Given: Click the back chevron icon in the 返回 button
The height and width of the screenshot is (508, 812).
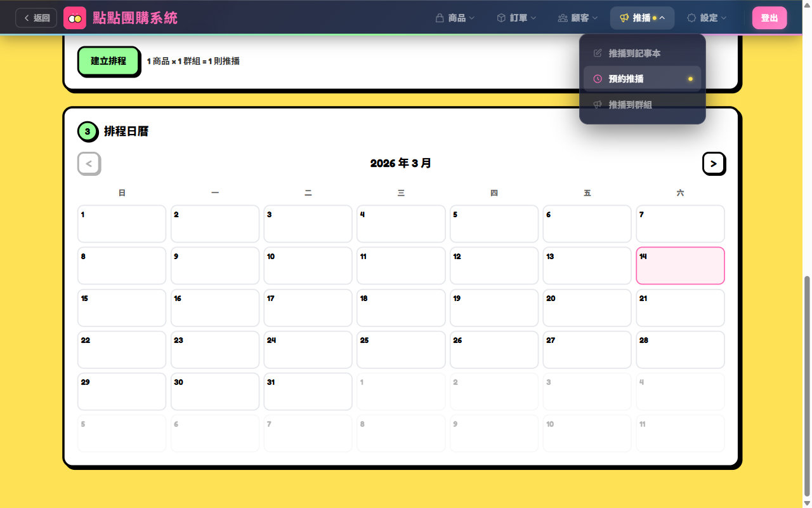Looking at the screenshot, I should pos(27,17).
